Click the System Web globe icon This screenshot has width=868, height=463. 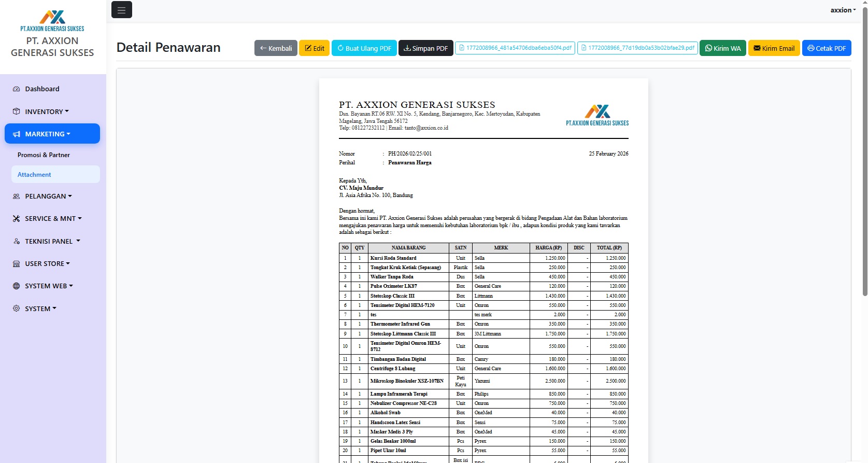click(16, 286)
